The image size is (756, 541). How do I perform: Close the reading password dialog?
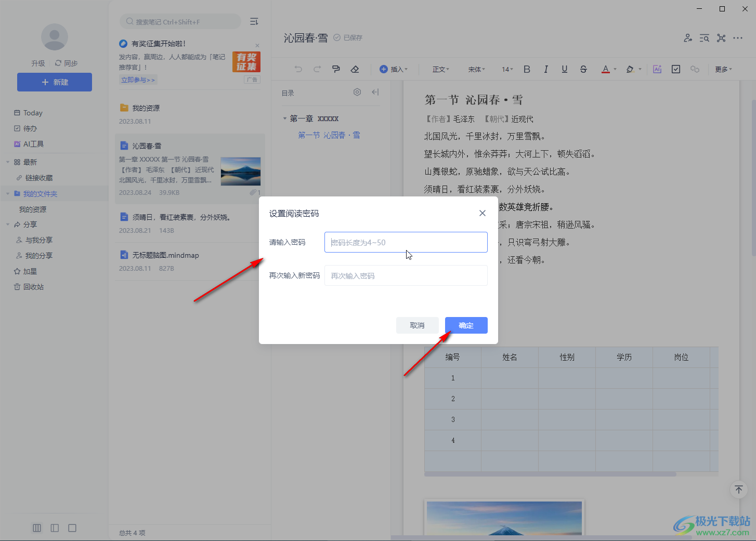point(483,213)
